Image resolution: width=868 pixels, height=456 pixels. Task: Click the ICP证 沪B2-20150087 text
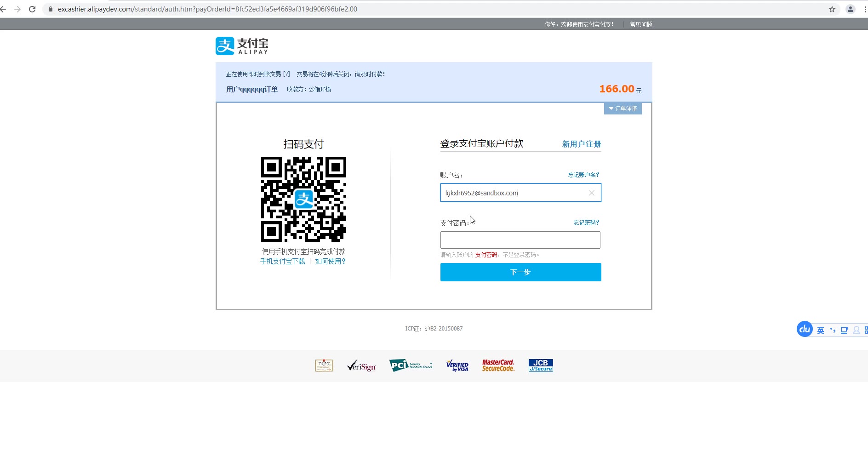tap(434, 329)
